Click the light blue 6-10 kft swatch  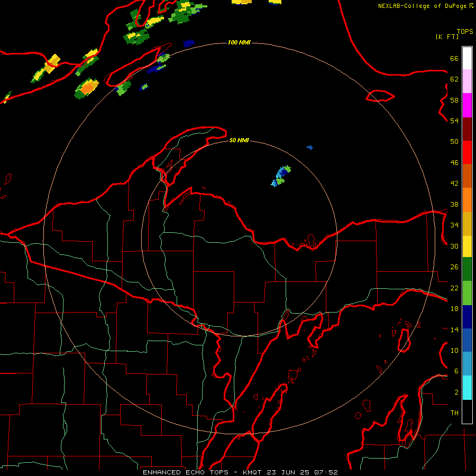467,364
